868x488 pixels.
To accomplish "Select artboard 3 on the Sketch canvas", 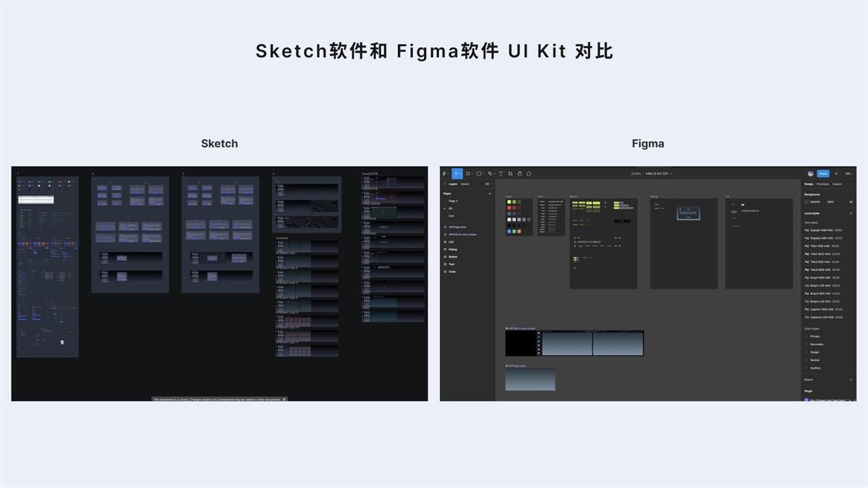I will click(x=221, y=235).
